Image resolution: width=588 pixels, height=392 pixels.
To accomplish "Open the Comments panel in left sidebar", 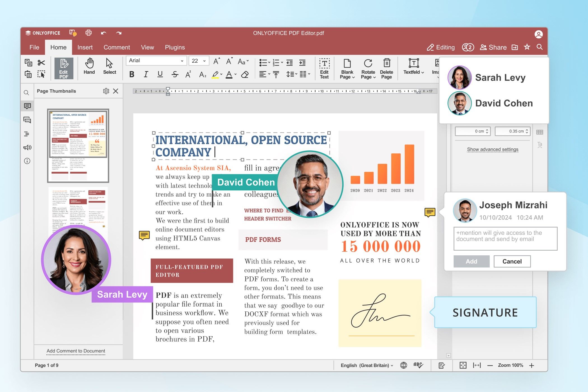I will point(27,106).
